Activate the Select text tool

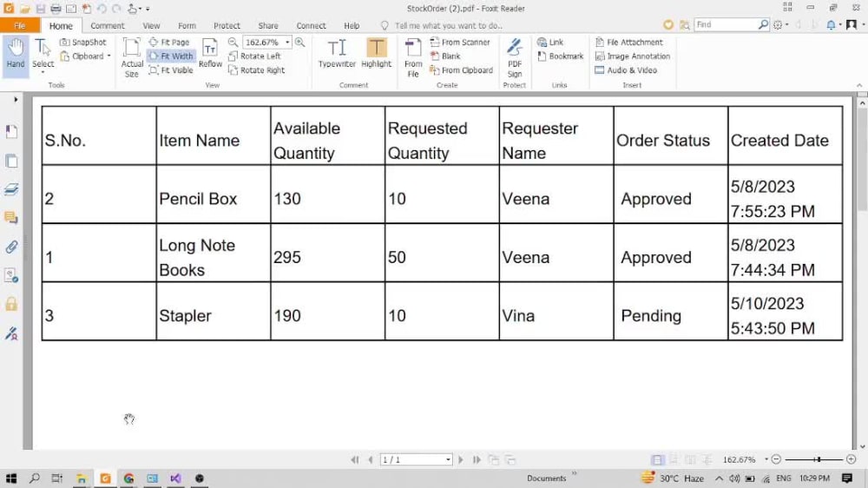(43, 54)
